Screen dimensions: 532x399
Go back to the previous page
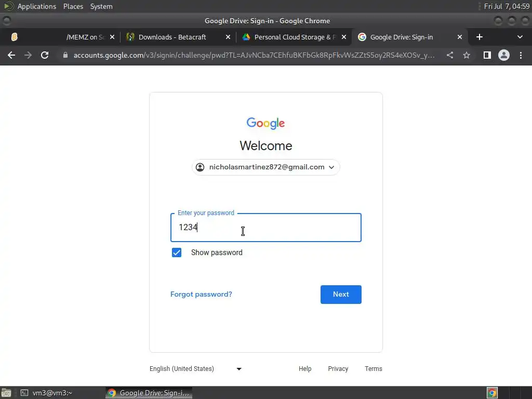(x=11, y=55)
